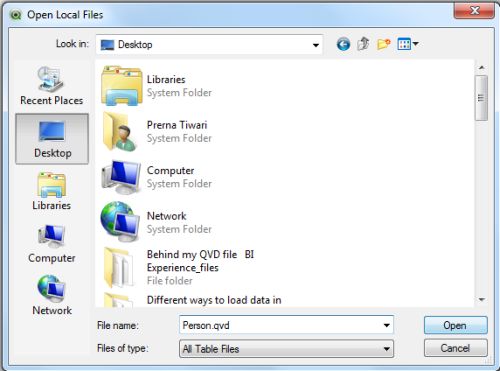Select the Computer icon in file list
The image size is (500, 371).
(x=121, y=177)
